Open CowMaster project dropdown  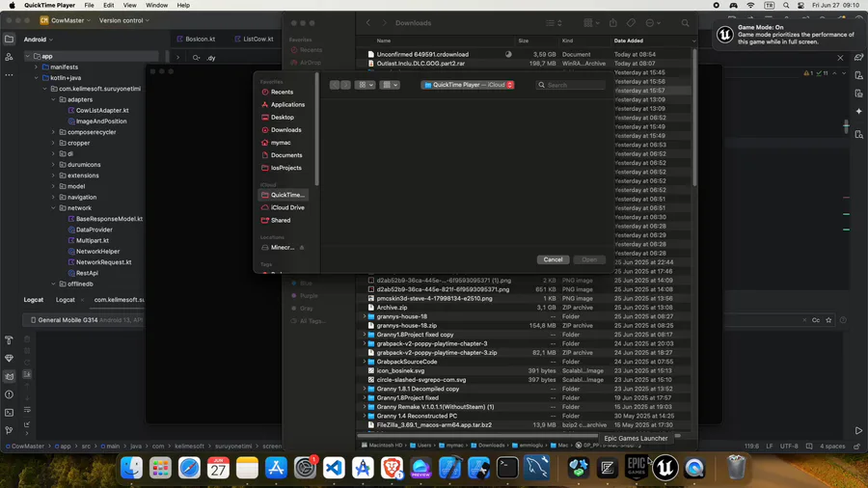65,20
